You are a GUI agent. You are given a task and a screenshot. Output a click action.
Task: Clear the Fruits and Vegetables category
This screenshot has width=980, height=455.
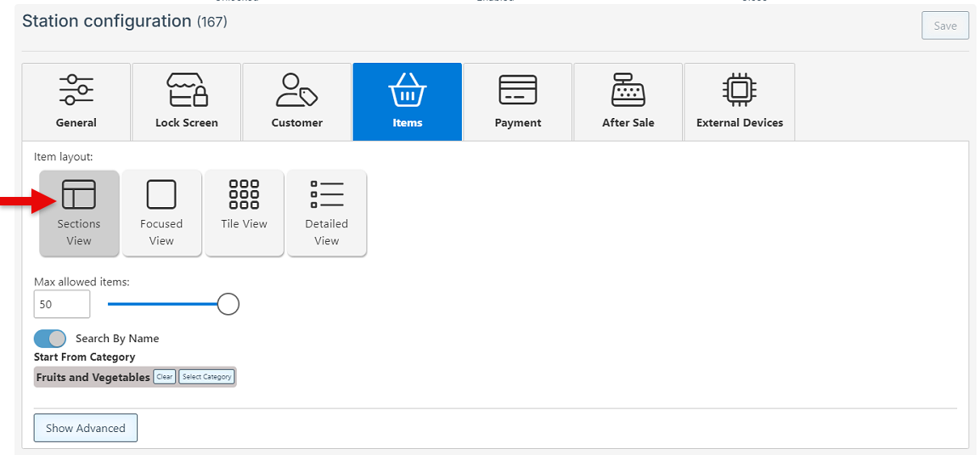164,377
